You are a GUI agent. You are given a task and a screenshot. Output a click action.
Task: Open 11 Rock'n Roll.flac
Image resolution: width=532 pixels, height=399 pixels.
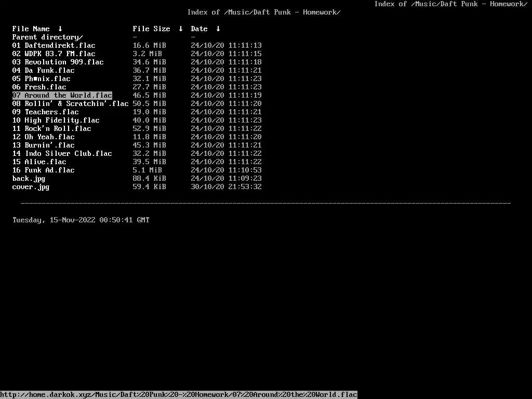(51, 129)
